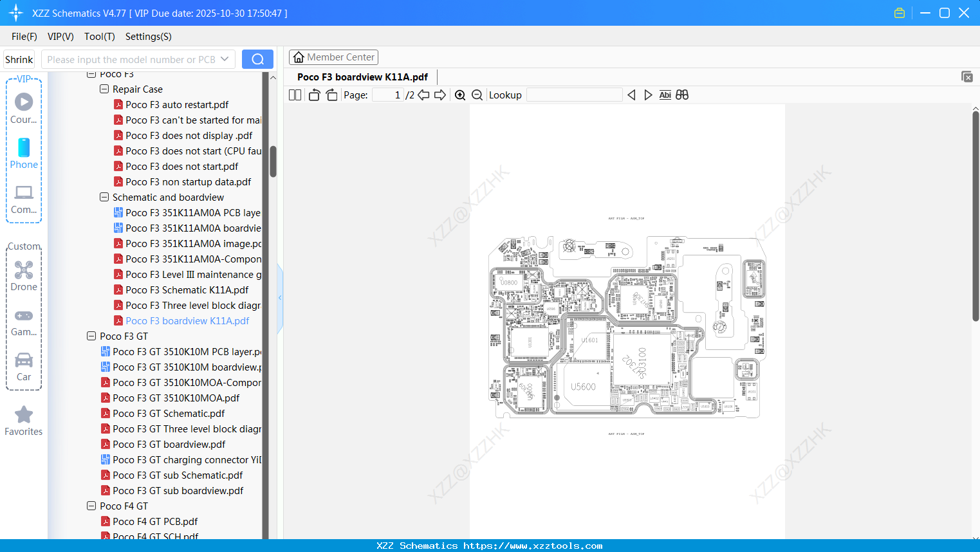Open the Member Center
The width and height of the screenshot is (980, 552).
333,57
